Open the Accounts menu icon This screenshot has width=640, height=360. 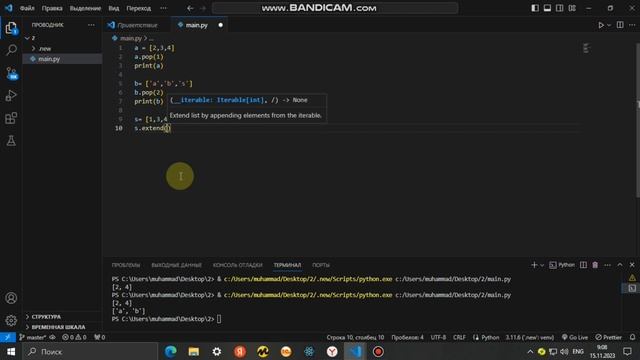coord(11,298)
